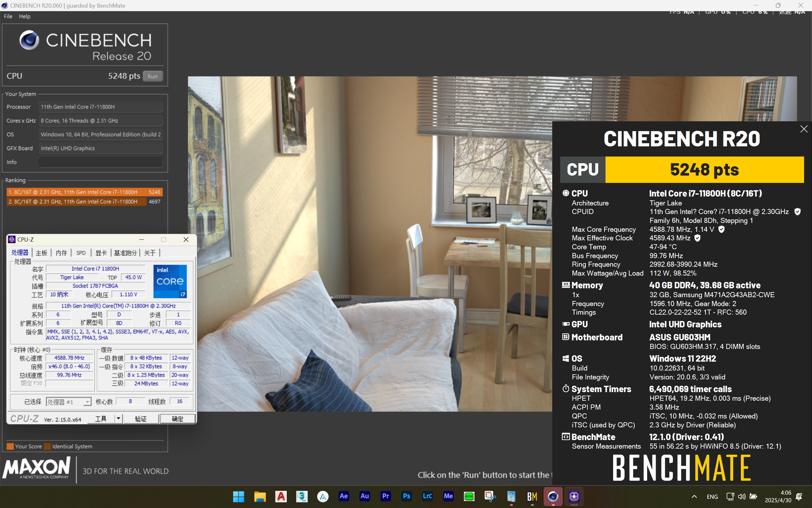The height and width of the screenshot is (508, 812).
Task: Click the Intel Core i7 logo in CPU-Z
Action: click(170, 281)
